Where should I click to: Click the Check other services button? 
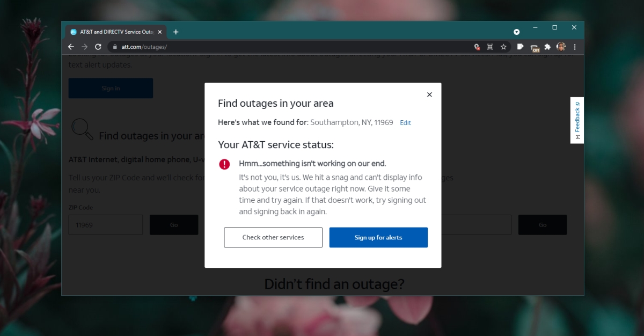tap(273, 237)
